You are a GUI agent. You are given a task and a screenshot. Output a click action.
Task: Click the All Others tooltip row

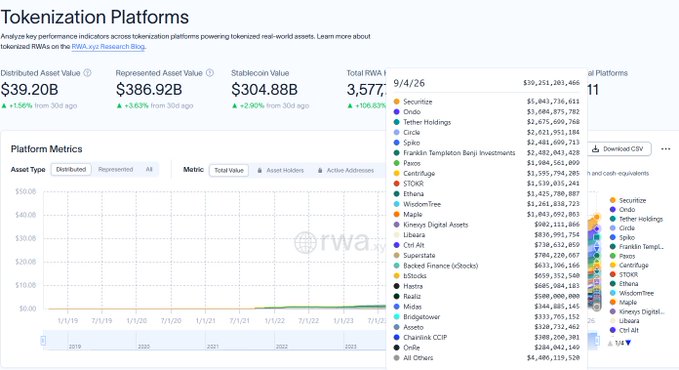point(486,358)
